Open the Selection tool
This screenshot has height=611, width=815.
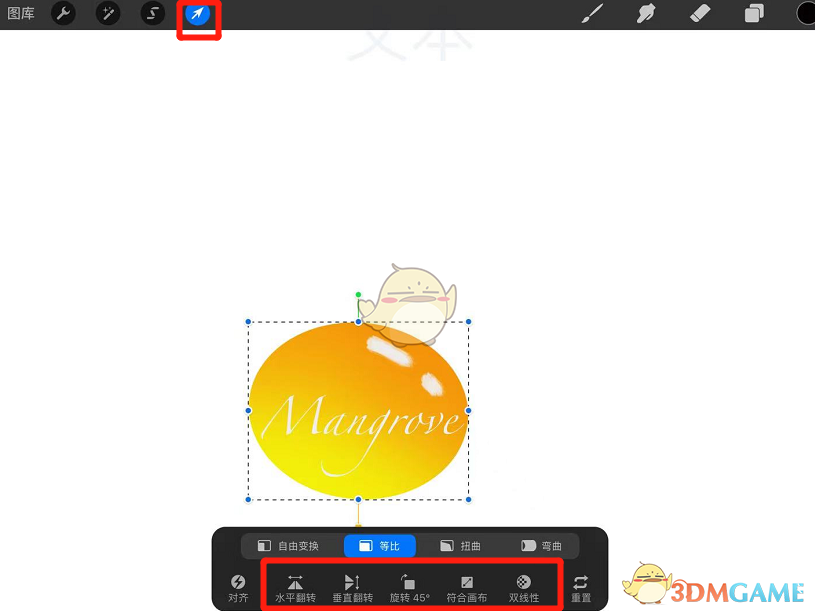click(x=151, y=14)
